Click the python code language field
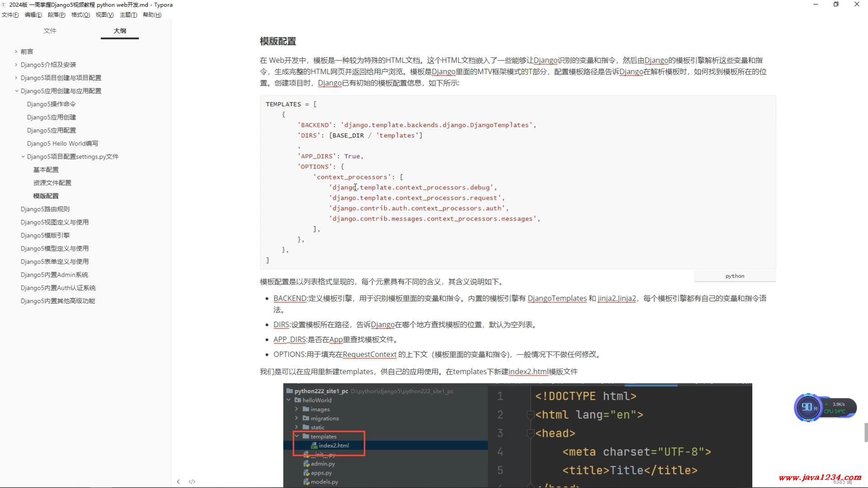 pyautogui.click(x=735, y=276)
